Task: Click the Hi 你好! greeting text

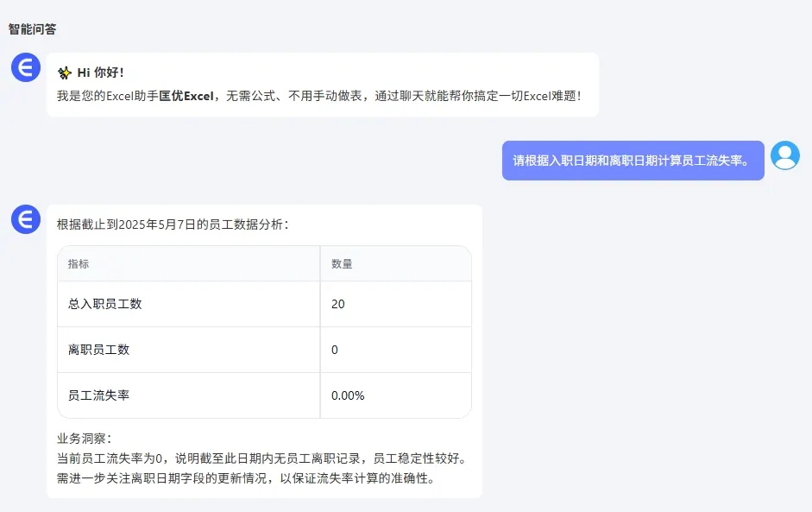Action: (x=100, y=73)
